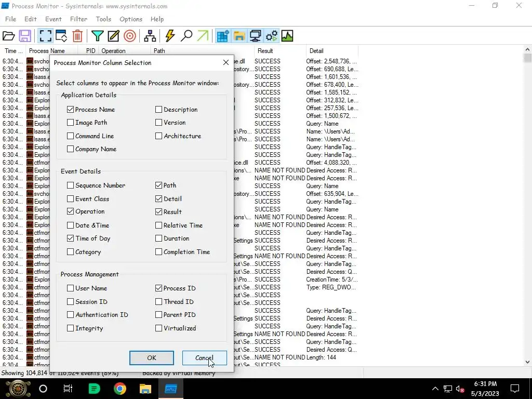Open the File menu
532x399 pixels.
10,19
